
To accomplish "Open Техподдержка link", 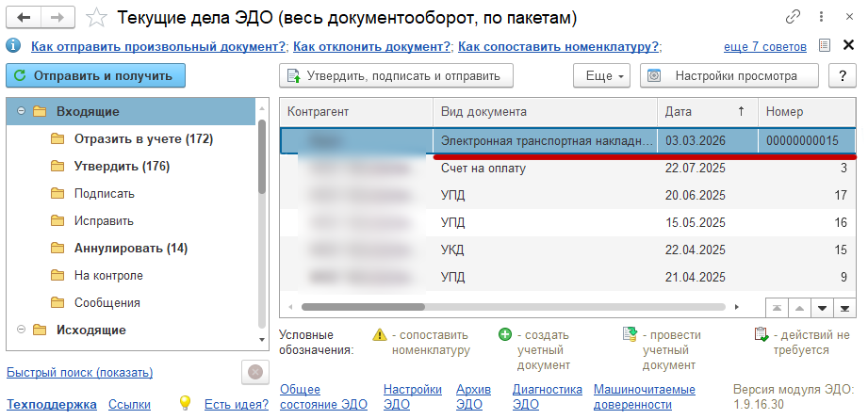I will [52, 405].
